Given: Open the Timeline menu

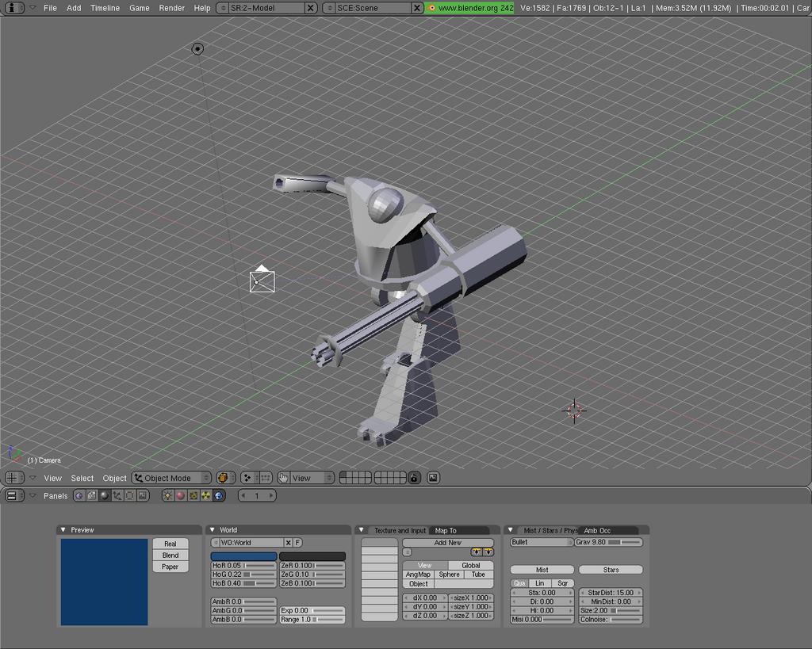Looking at the screenshot, I should coord(105,8).
